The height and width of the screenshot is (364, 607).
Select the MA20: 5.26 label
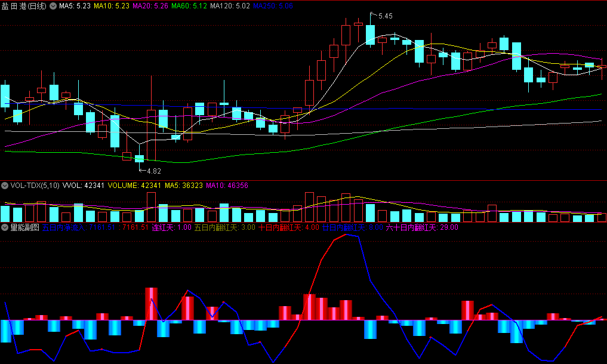(150, 6)
